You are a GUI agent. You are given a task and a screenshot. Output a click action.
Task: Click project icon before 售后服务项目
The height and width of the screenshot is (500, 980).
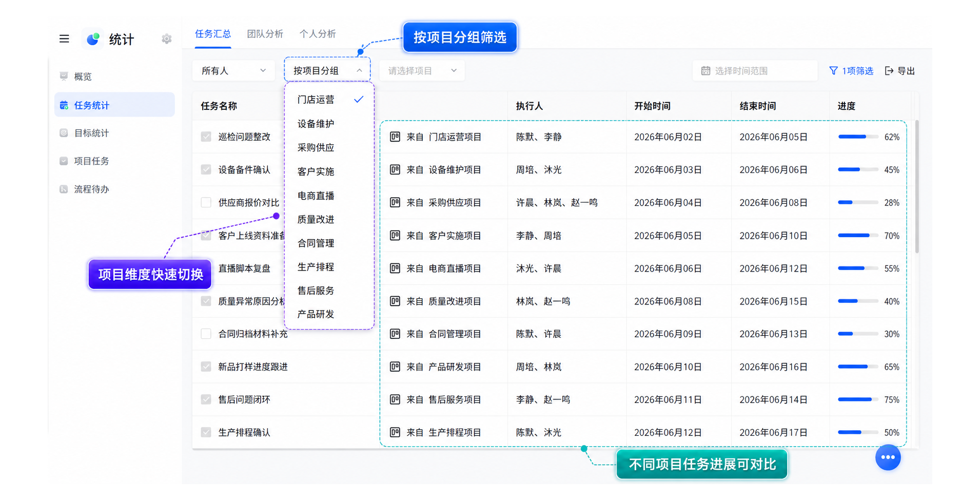395,400
